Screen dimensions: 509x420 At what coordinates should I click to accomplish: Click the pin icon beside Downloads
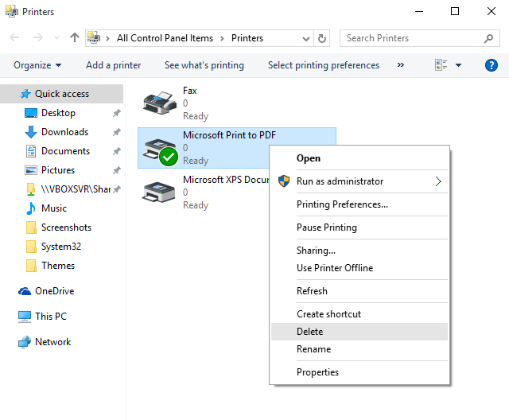click(117, 132)
